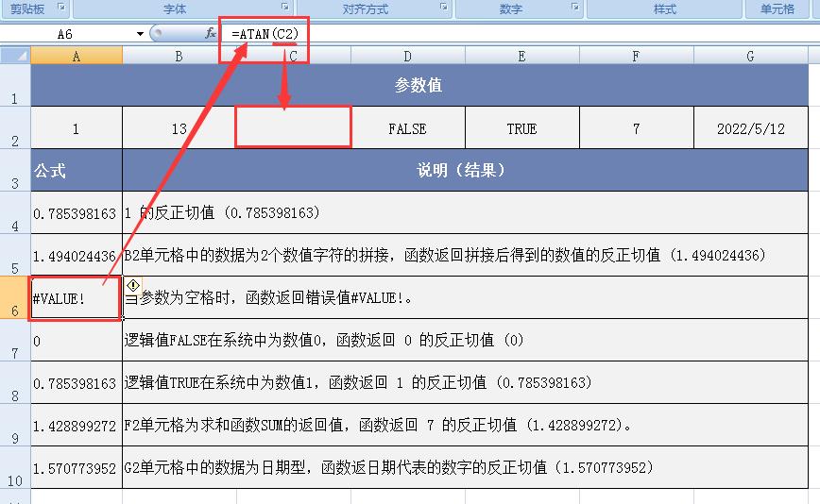Click the description starting 'B2单元格中的数据'
The image size is (820, 504).
click(466, 255)
